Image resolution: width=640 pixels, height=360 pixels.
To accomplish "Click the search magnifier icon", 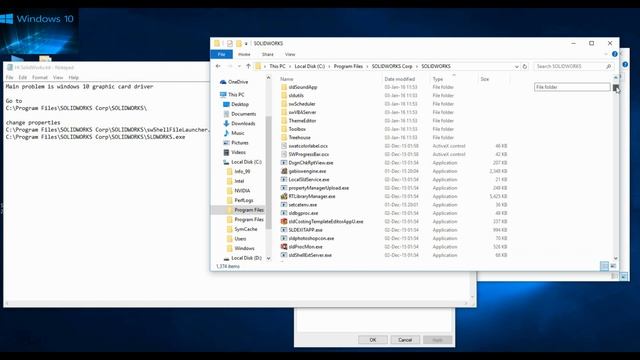I will click(608, 66).
